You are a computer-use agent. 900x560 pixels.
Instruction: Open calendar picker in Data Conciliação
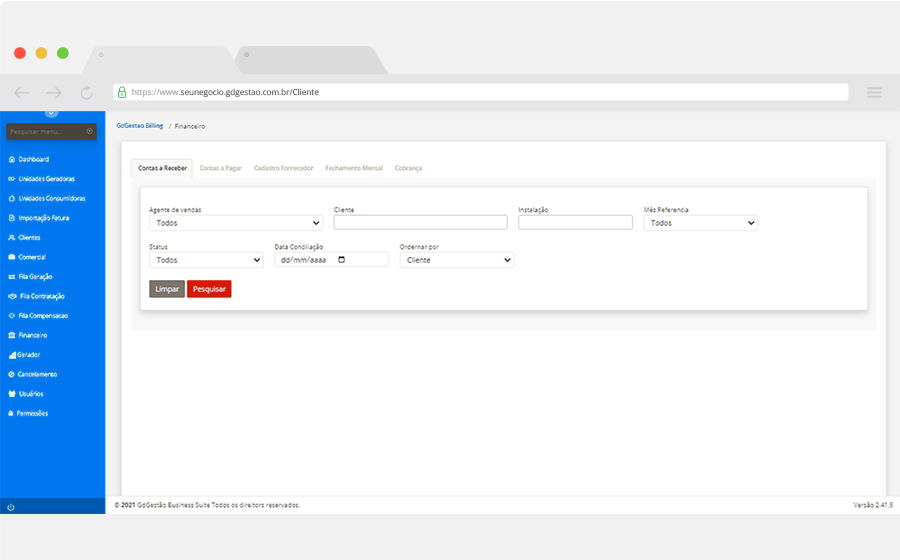pos(342,259)
